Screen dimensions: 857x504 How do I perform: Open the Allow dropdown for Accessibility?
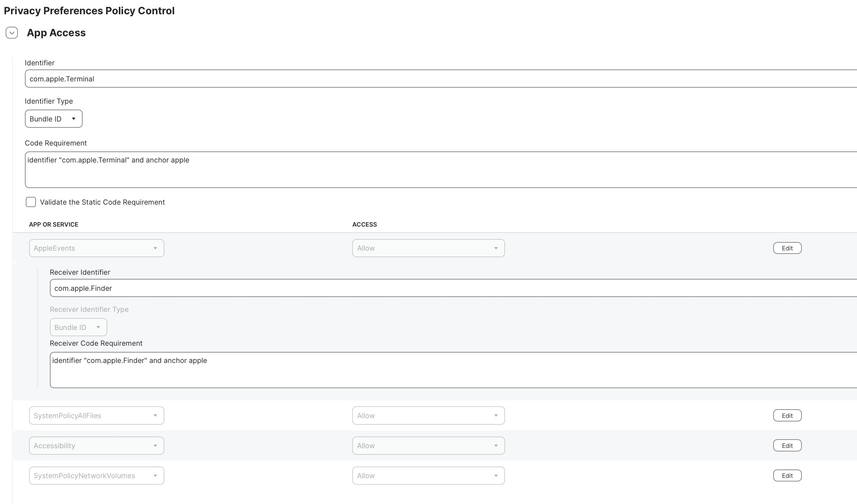click(428, 445)
